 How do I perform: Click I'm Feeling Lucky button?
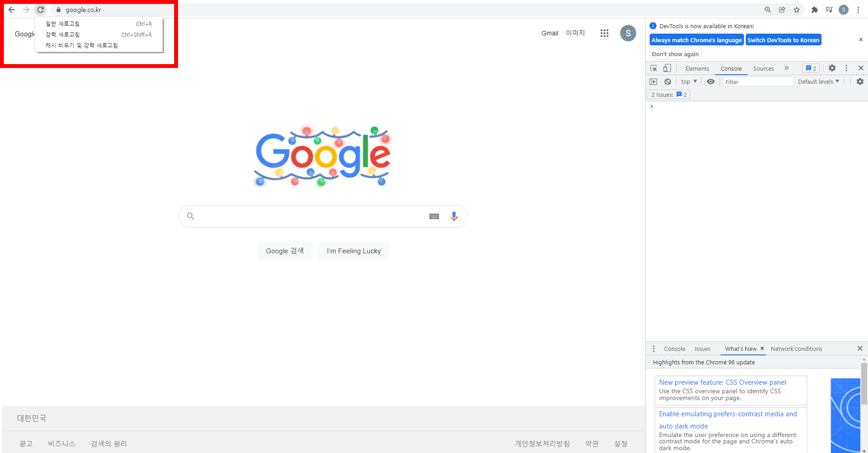tap(353, 251)
